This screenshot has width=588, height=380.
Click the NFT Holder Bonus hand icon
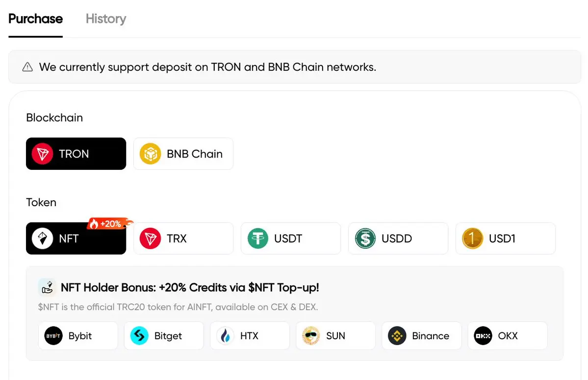point(47,287)
